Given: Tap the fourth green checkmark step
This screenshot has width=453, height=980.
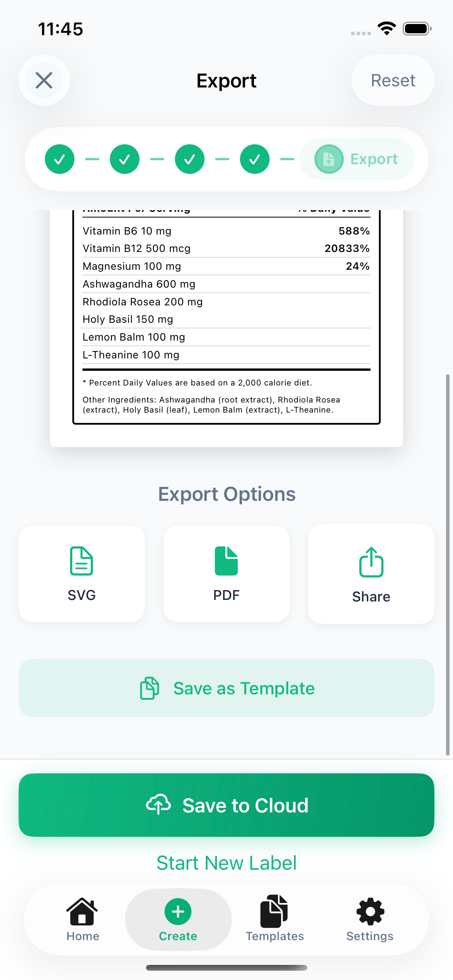Looking at the screenshot, I should coord(254,159).
